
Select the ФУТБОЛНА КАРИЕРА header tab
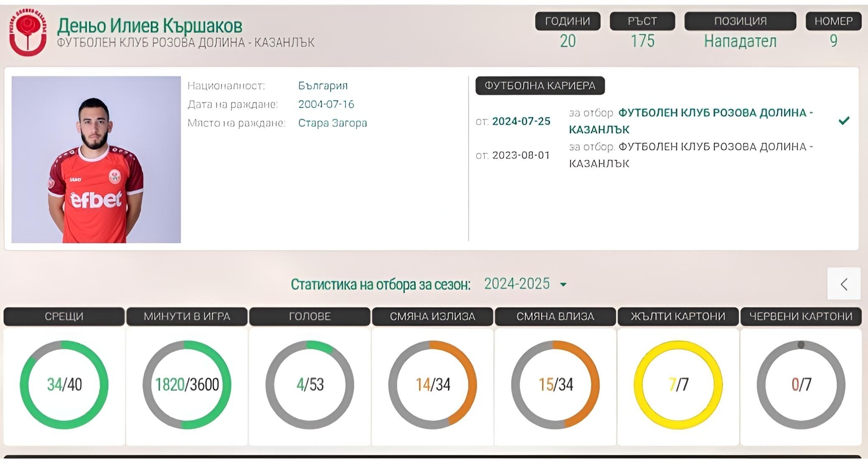pos(540,86)
